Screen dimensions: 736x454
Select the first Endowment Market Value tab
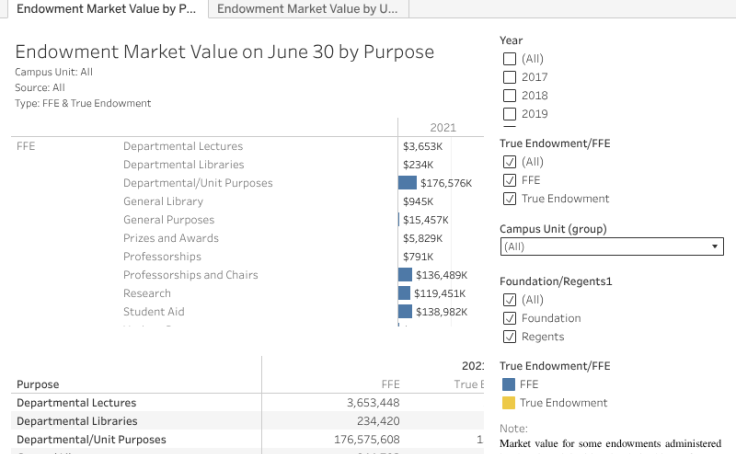pyautogui.click(x=105, y=9)
